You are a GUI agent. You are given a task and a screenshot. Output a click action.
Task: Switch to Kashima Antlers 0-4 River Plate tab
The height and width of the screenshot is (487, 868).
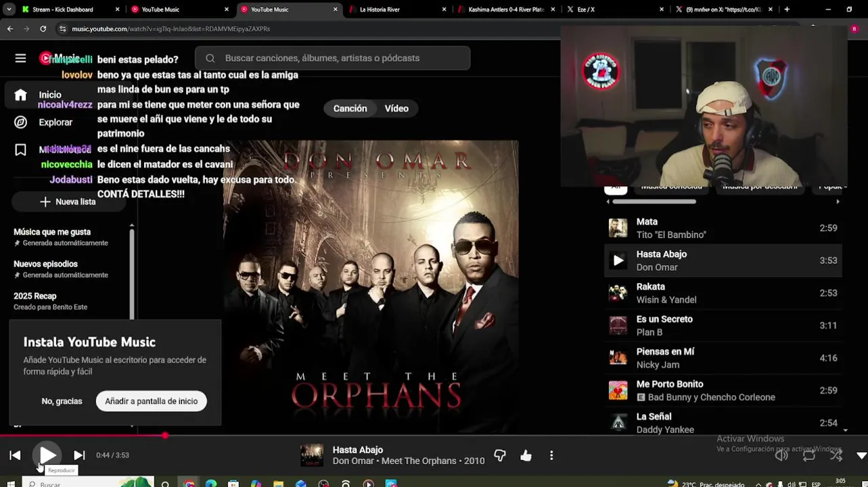coord(505,9)
